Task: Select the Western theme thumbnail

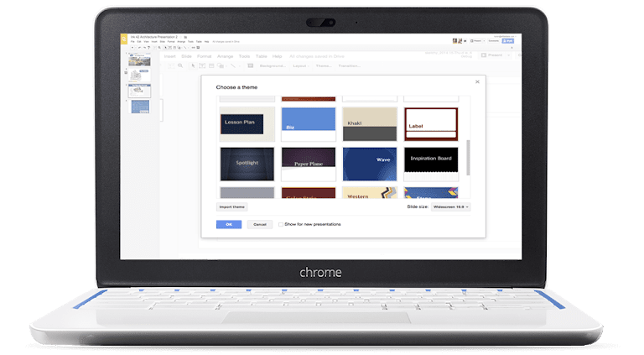Action: click(x=370, y=193)
